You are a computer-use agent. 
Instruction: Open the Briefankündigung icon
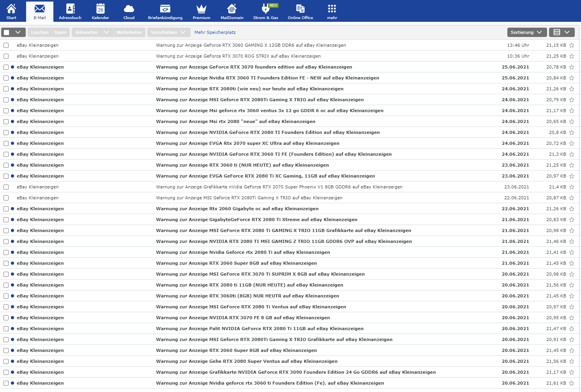point(165,9)
